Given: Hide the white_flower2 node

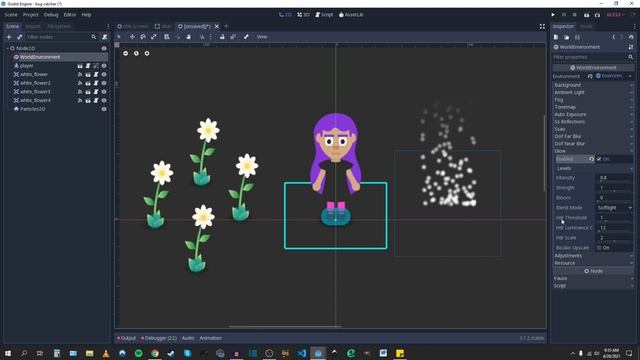Looking at the screenshot, I should [x=104, y=83].
